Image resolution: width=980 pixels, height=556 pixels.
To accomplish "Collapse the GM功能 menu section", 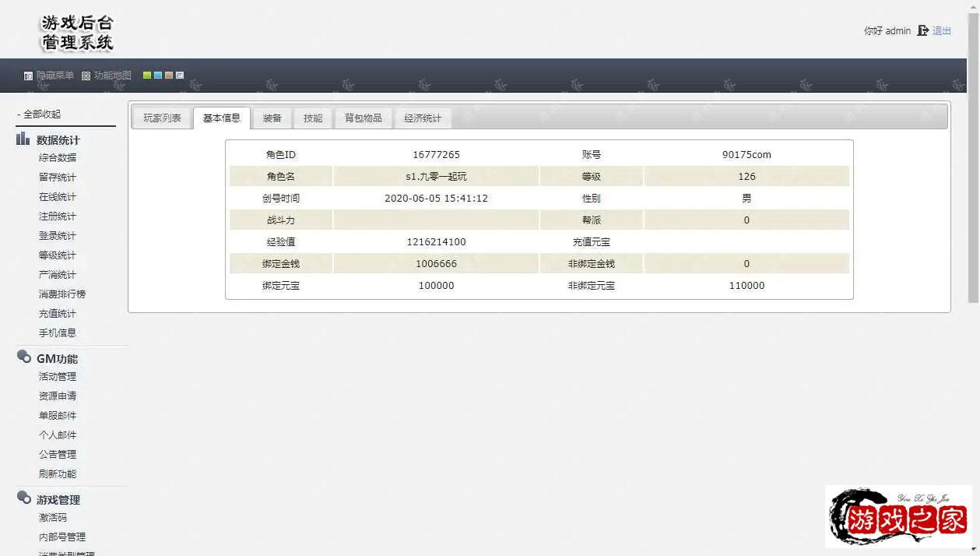I will click(x=57, y=359).
